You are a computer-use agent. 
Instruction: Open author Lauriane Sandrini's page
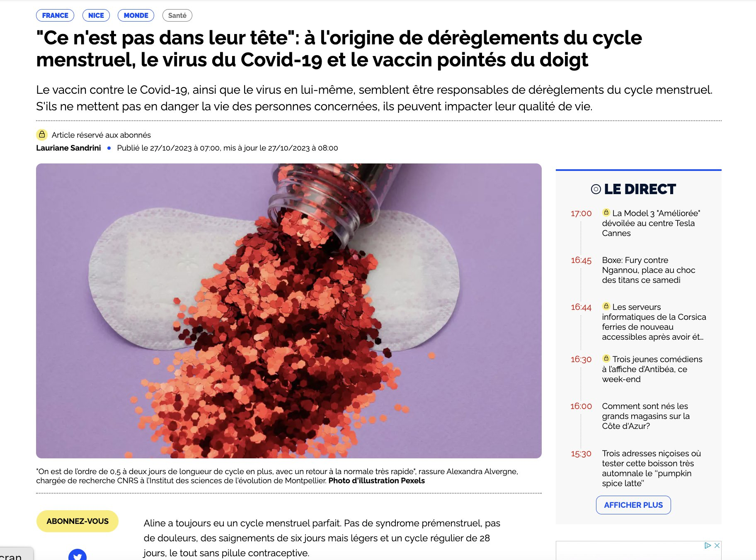point(68,148)
